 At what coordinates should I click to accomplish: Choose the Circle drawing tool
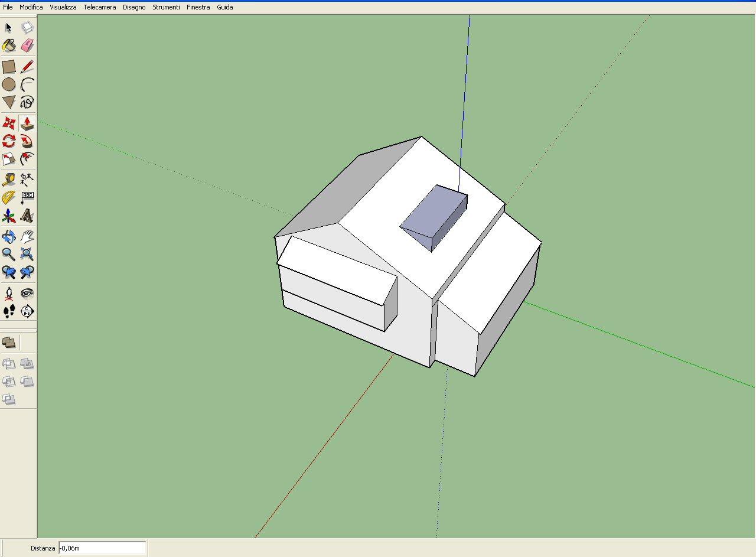[x=9, y=84]
